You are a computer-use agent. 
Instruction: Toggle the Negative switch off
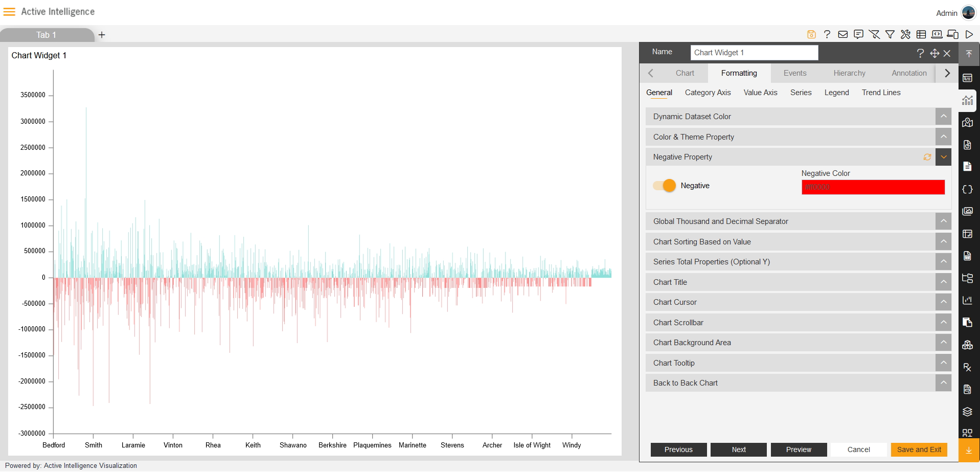coord(664,186)
